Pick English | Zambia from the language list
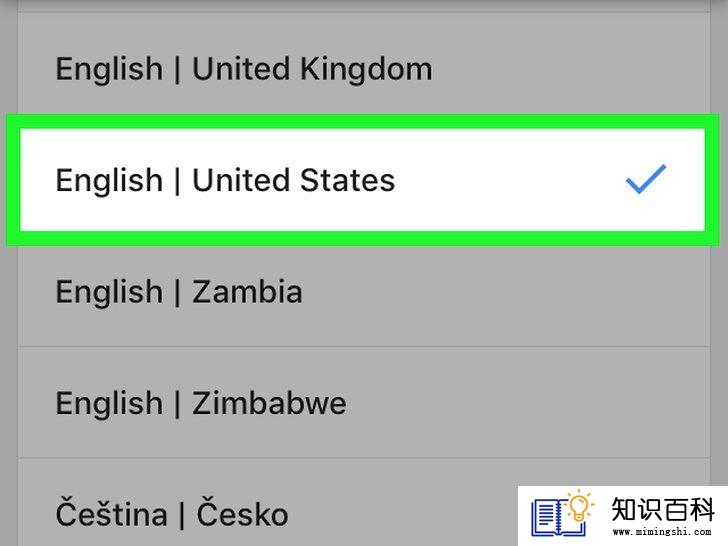Viewport: 728px width, 546px height. (x=364, y=291)
